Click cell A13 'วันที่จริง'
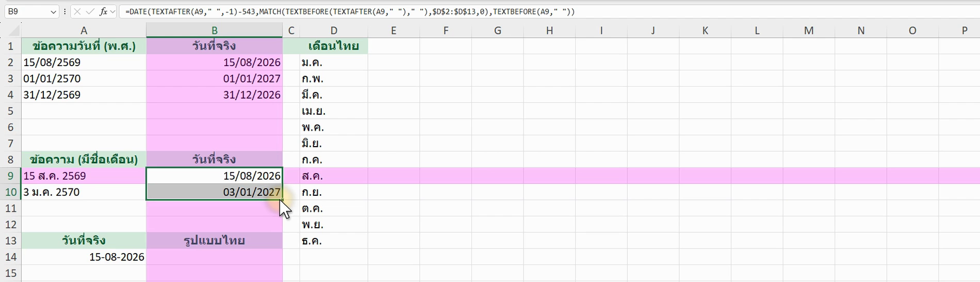This screenshot has height=282, width=980. point(84,241)
